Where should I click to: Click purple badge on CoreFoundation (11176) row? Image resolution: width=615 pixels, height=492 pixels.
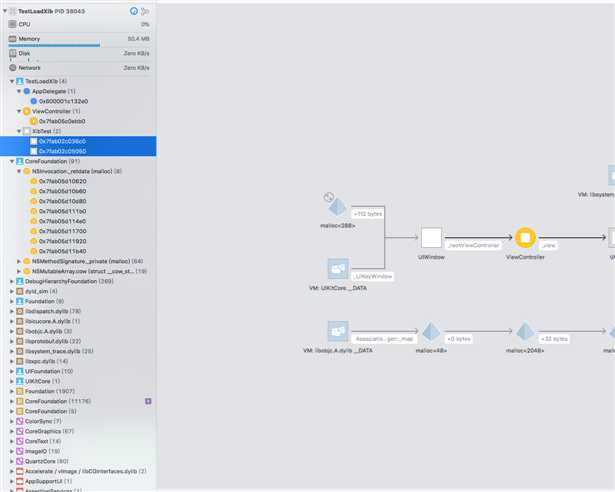(148, 401)
